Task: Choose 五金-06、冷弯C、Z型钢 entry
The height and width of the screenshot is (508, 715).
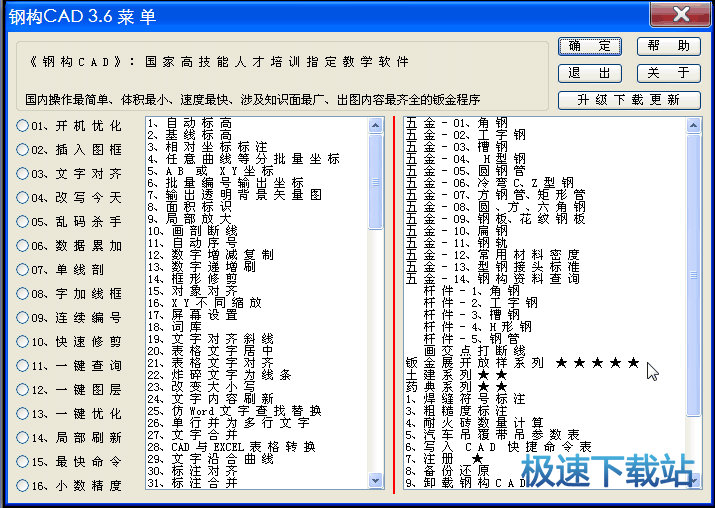Action: click(x=490, y=183)
